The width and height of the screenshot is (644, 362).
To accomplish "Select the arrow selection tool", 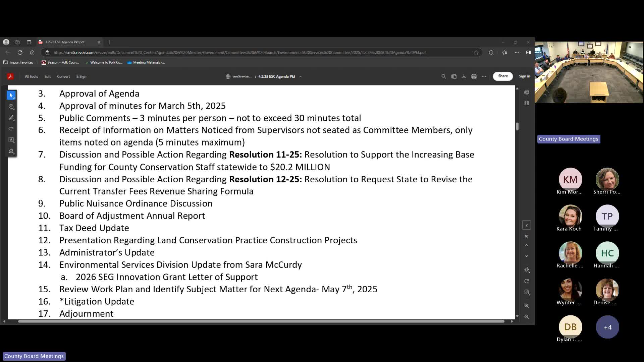I will point(11,96).
